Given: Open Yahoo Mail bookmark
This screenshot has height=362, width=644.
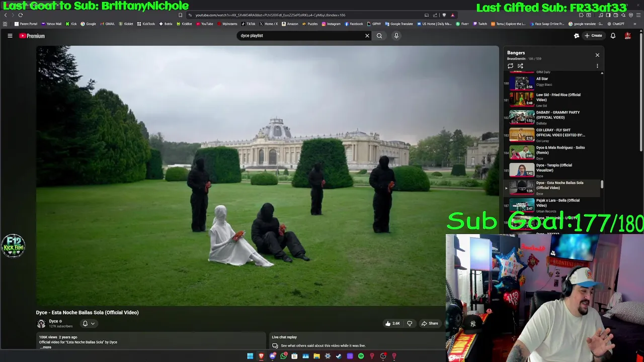Looking at the screenshot, I should tap(52, 24).
